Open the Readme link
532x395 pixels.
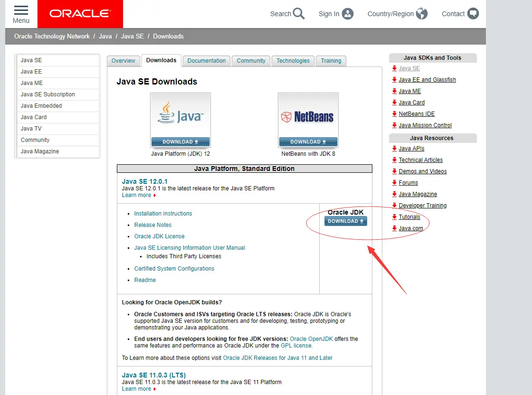145,280
